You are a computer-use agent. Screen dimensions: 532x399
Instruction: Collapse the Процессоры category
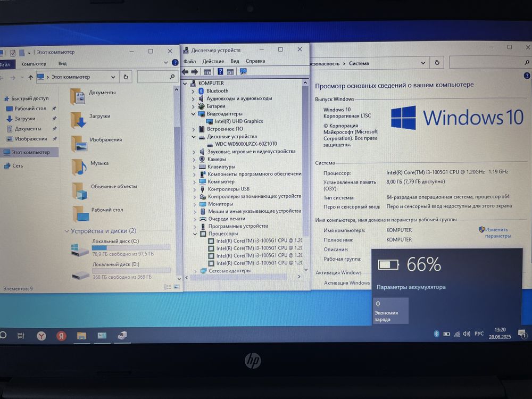tap(195, 234)
